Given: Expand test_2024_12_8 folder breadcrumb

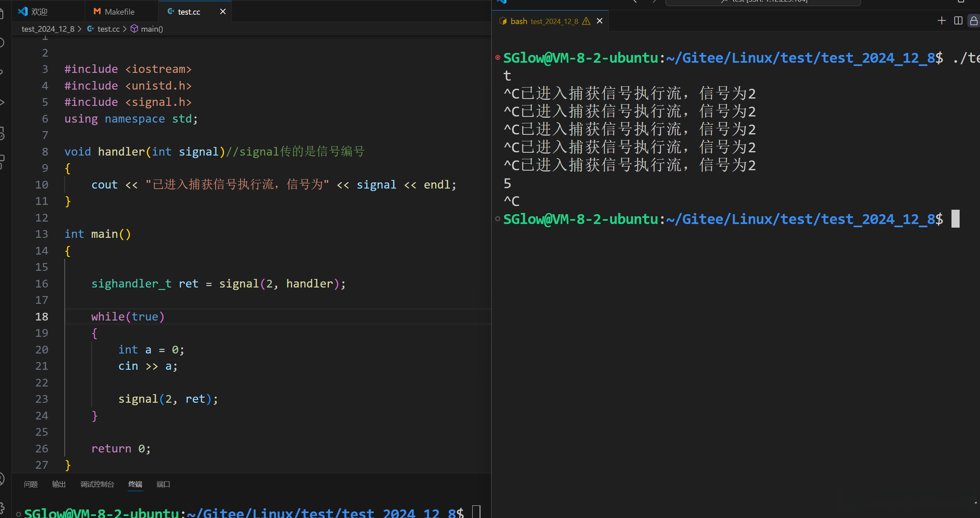Looking at the screenshot, I should click(x=48, y=29).
